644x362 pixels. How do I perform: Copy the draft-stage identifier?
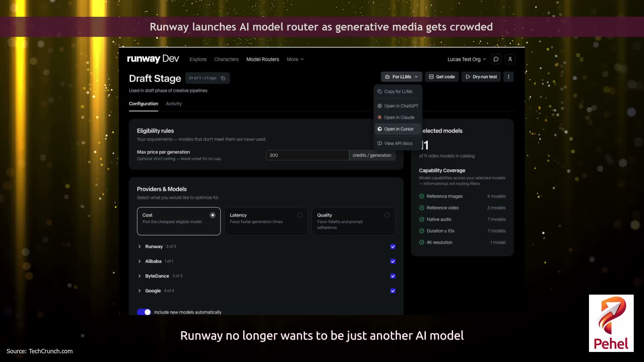pyautogui.click(x=223, y=78)
